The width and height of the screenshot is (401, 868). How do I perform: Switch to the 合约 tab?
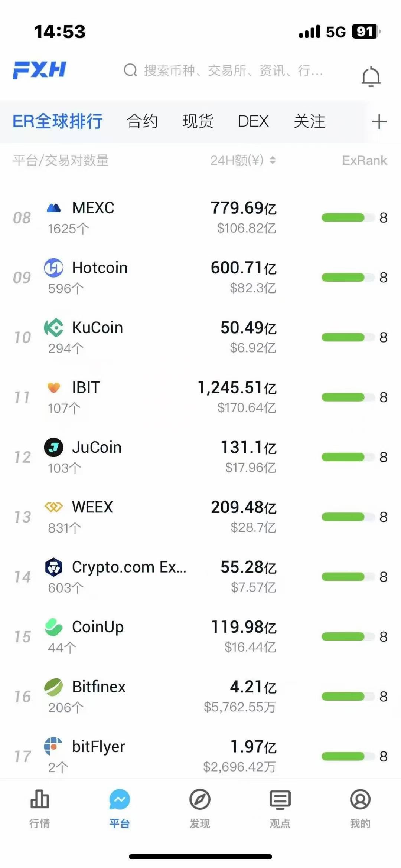tap(142, 121)
